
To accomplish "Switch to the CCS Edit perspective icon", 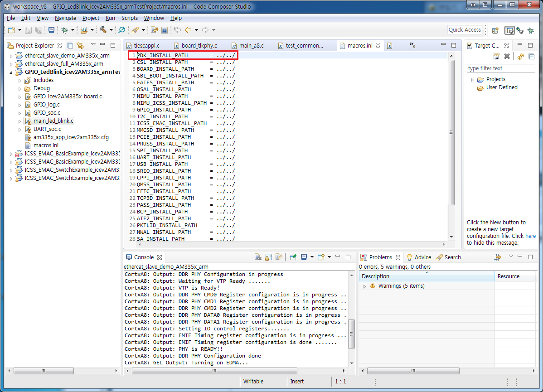I will [509, 30].
